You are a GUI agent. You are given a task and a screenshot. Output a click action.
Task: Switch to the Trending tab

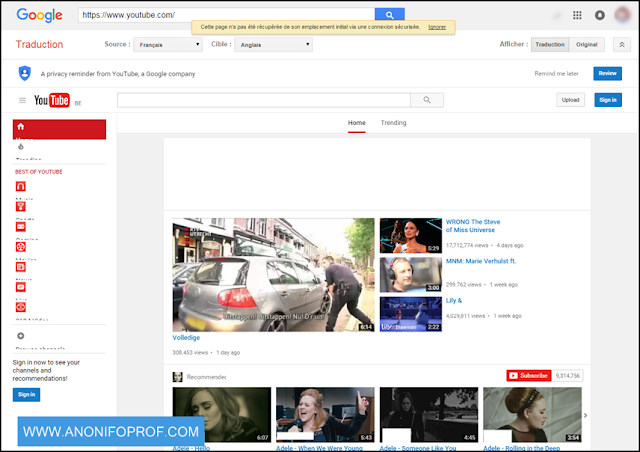click(x=393, y=123)
